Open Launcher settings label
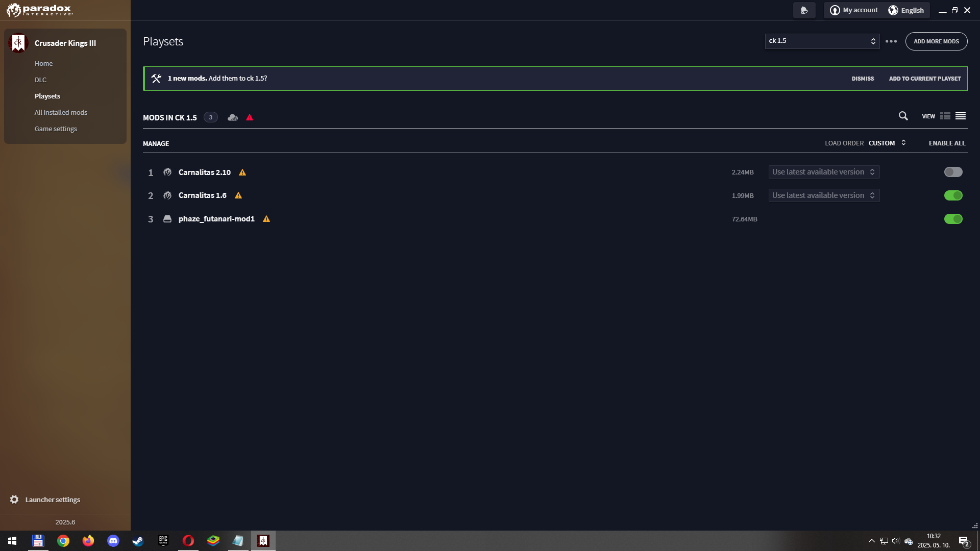The image size is (980, 551). click(53, 500)
